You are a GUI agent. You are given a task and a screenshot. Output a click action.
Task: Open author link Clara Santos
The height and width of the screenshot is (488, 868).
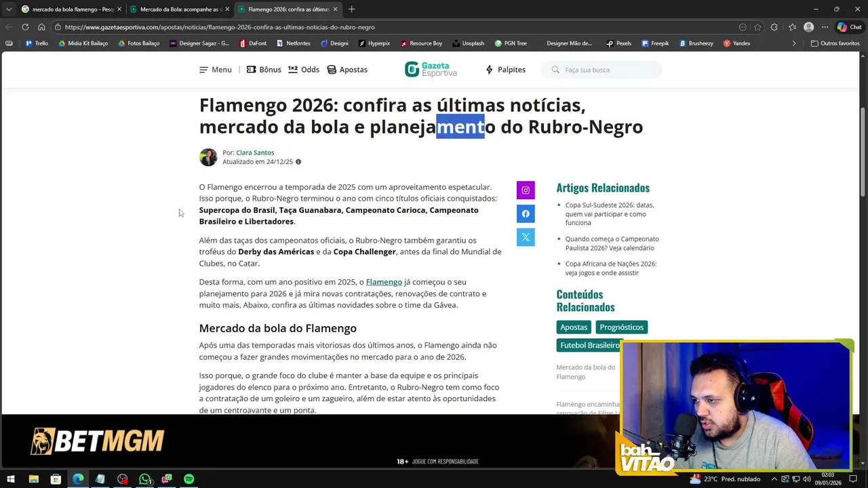pyautogui.click(x=255, y=152)
